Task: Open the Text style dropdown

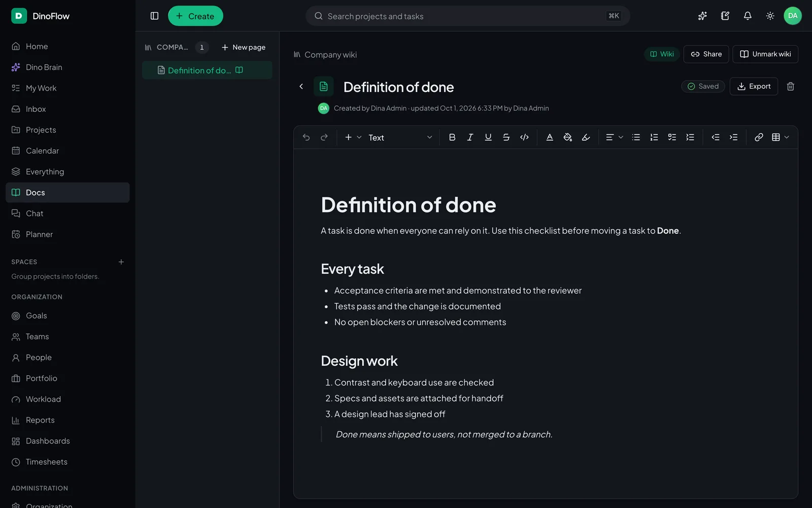Action: click(x=400, y=137)
